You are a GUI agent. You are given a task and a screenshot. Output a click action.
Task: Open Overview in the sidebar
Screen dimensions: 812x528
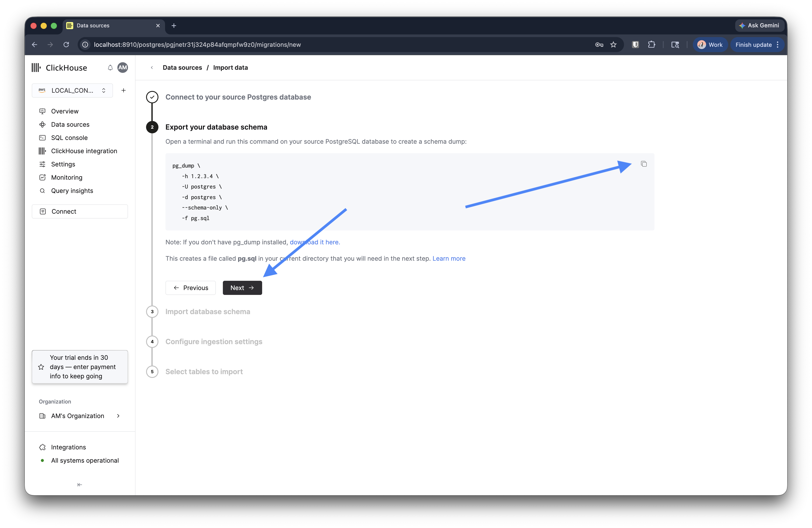click(65, 111)
